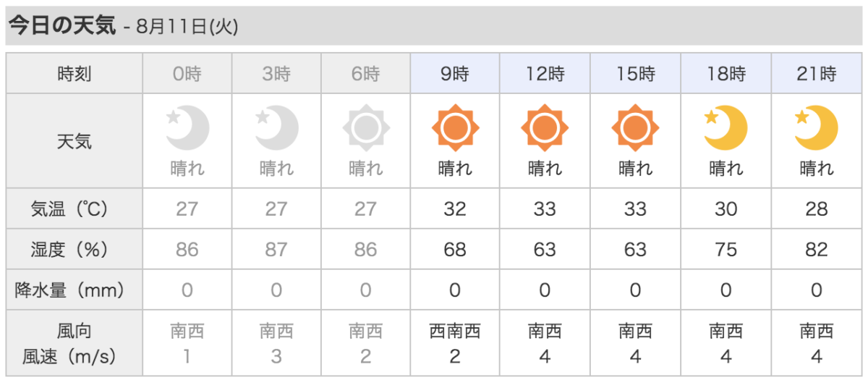
Task: Click the 87 humidity value at 3時
Action: coord(276,250)
